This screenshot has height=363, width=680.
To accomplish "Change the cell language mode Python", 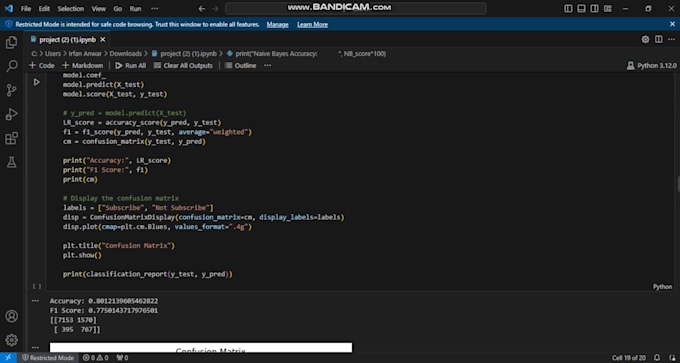I will pos(662,287).
